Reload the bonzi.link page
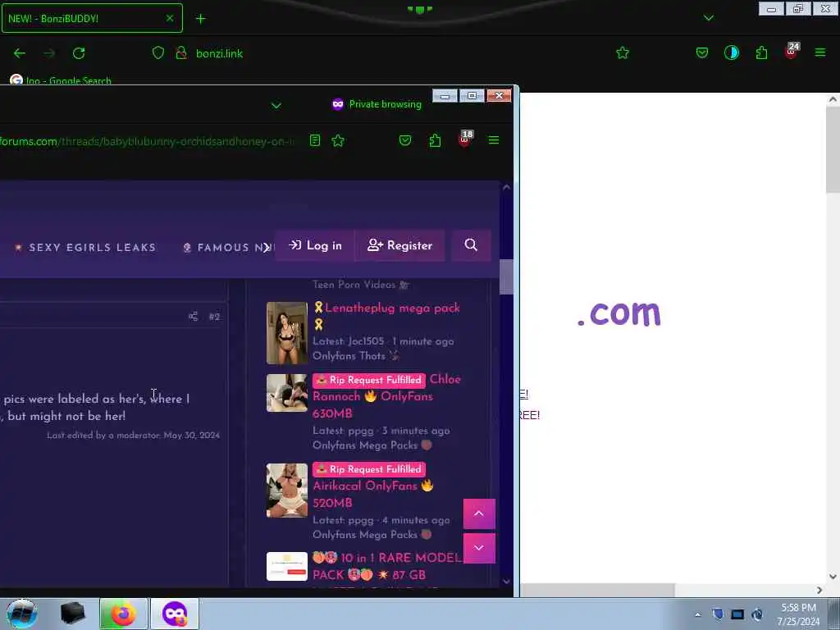840x630 pixels. coord(79,53)
